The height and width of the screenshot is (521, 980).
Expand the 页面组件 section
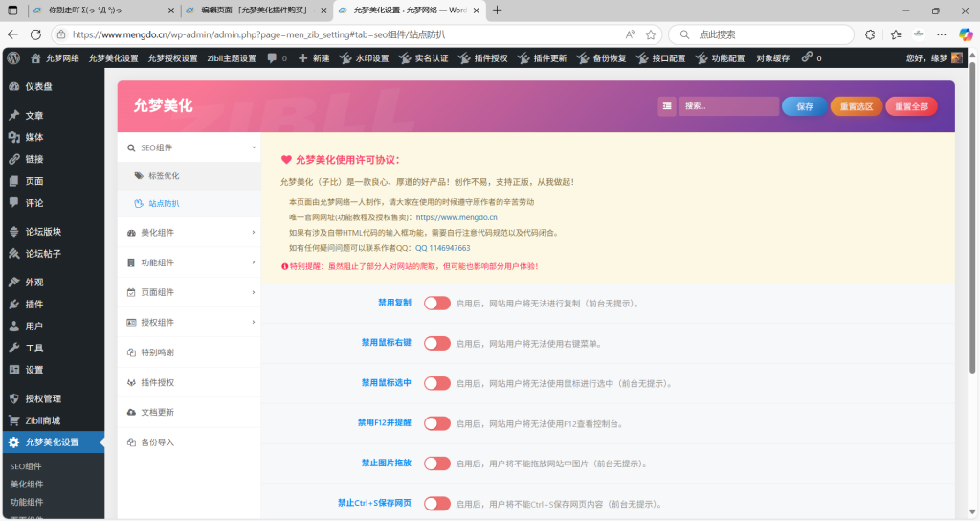tap(189, 293)
